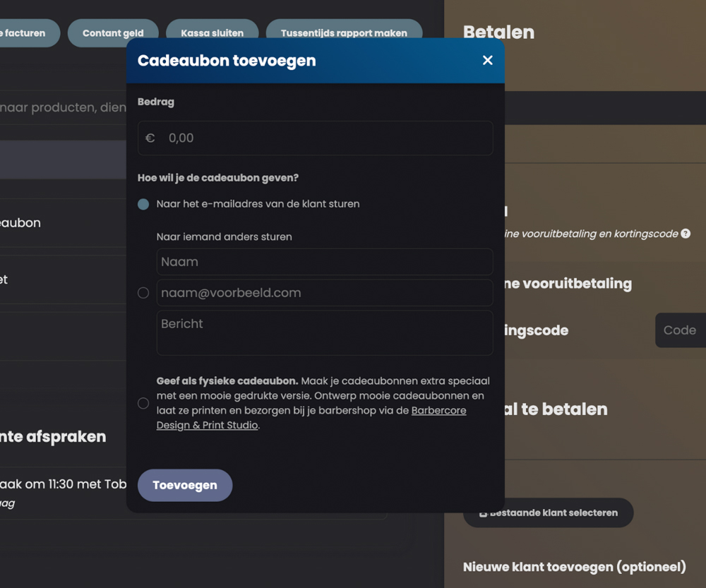The width and height of the screenshot is (706, 588).
Task: Close the Cadeaubon toevoegen dialog
Action: [487, 61]
